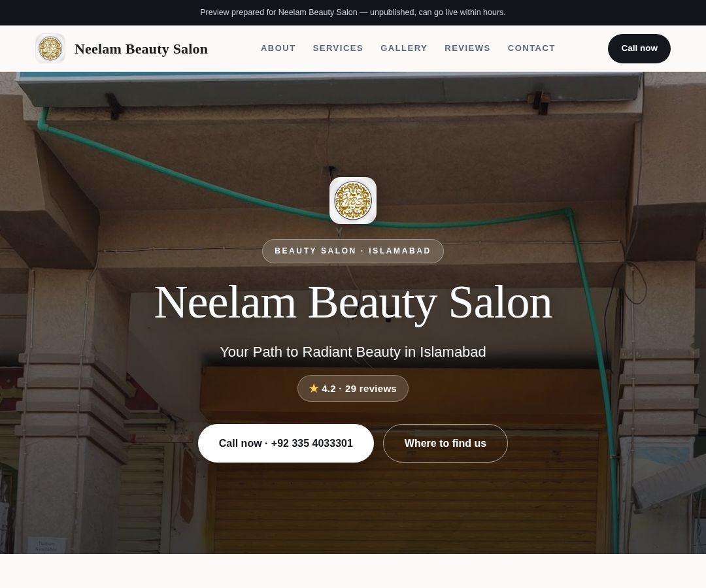
Task: Click the Where to find us button
Action: tap(445, 443)
